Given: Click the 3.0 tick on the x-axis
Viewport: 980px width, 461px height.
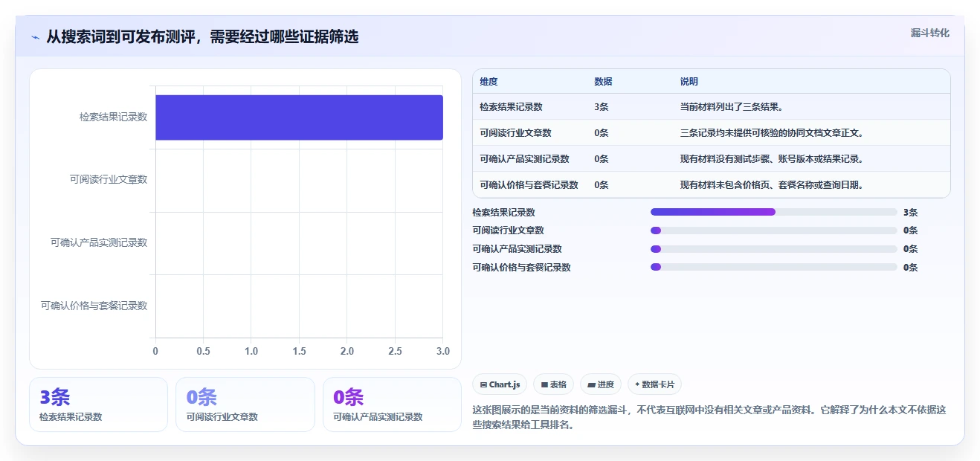Looking at the screenshot, I should click(443, 351).
